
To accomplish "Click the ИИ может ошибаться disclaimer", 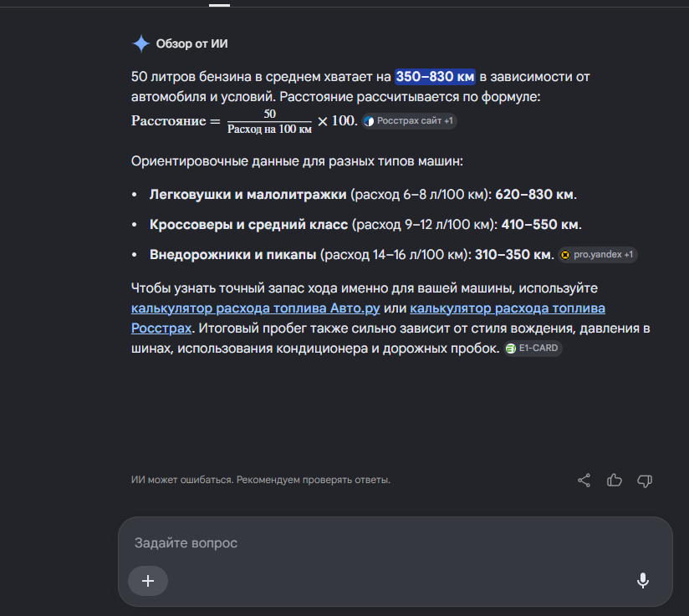I will tap(261, 480).
